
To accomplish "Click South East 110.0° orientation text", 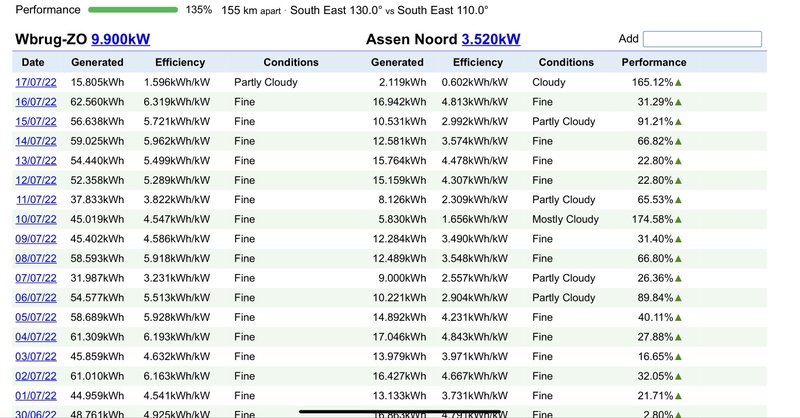I will [443, 10].
